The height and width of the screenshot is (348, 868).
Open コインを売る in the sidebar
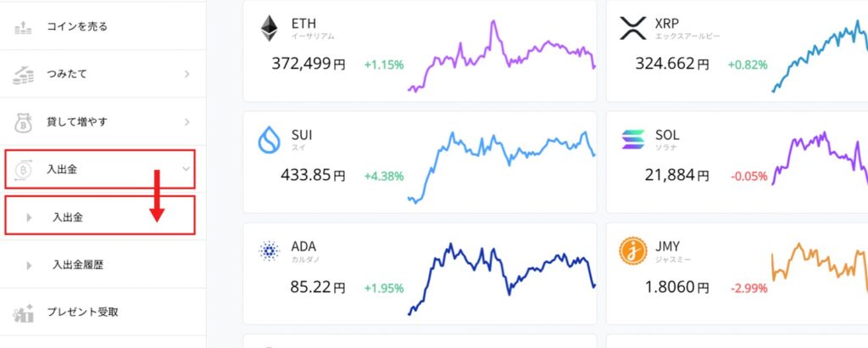pyautogui.click(x=77, y=27)
